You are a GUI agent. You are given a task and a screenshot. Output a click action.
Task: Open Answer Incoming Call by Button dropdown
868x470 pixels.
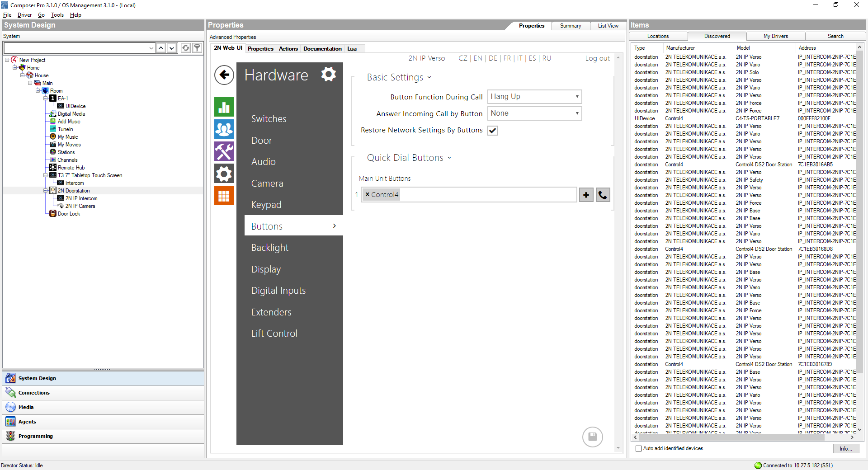pyautogui.click(x=534, y=113)
